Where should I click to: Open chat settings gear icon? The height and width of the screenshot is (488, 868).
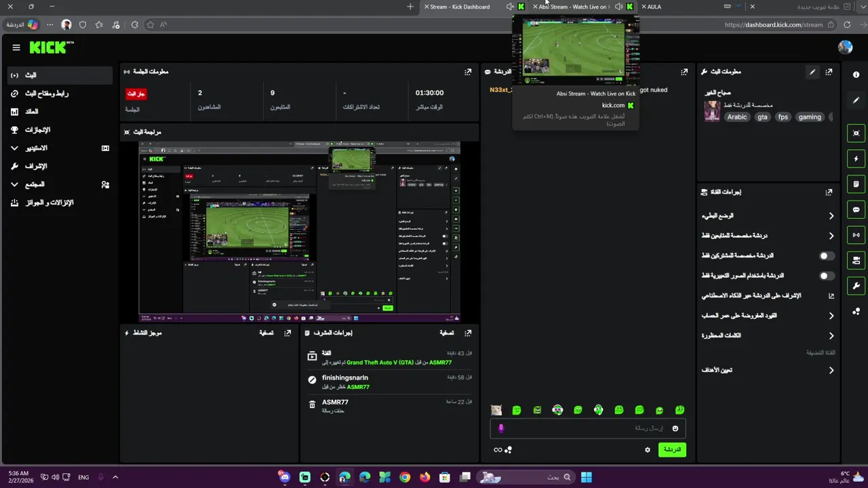click(648, 450)
